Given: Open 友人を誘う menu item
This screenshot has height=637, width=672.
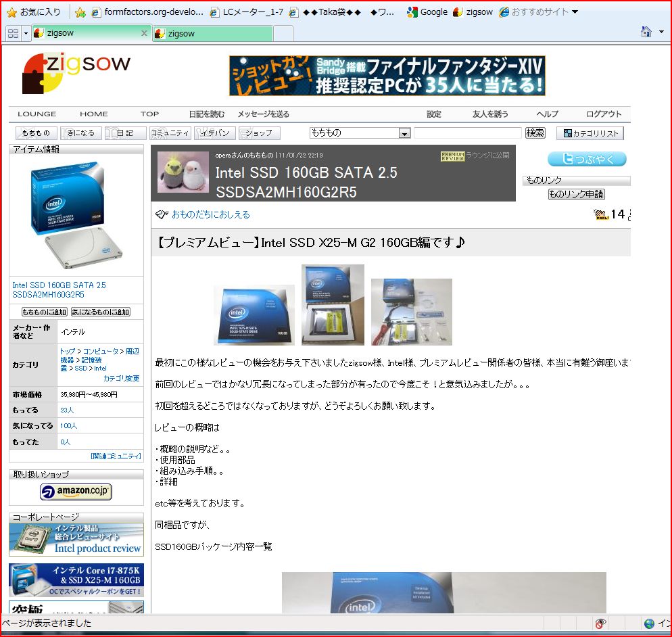Looking at the screenshot, I should click(490, 114).
